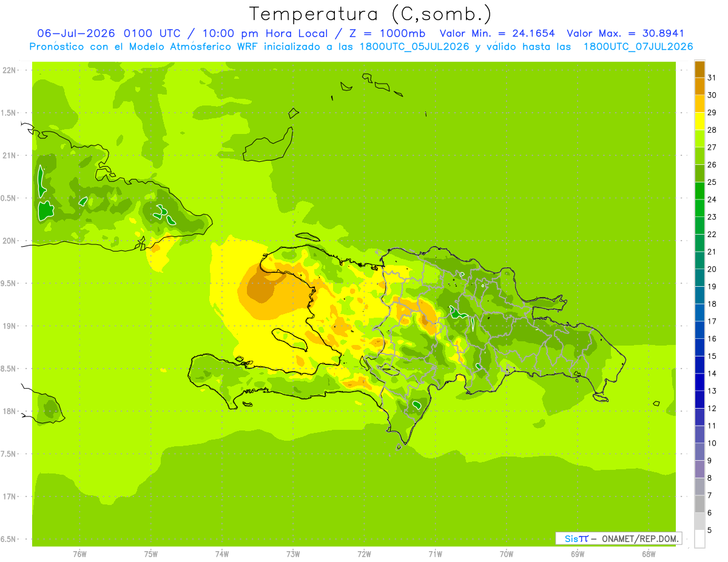728x562 pixels.
Task: Click the legend value '15'
Action: click(x=712, y=356)
